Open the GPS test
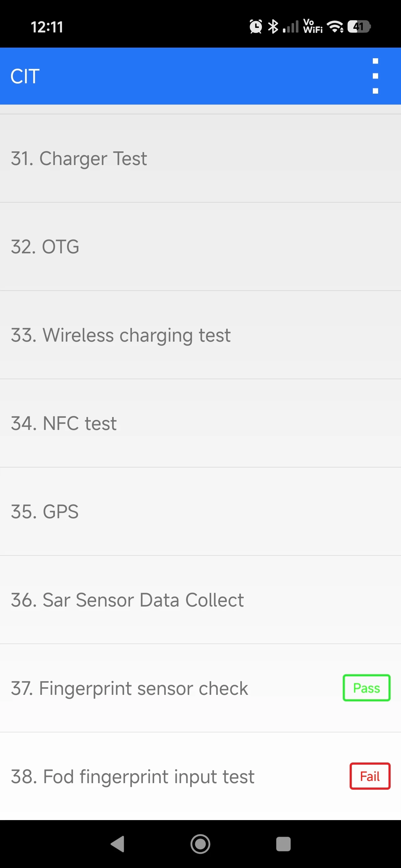The width and height of the screenshot is (401, 868). tap(200, 512)
